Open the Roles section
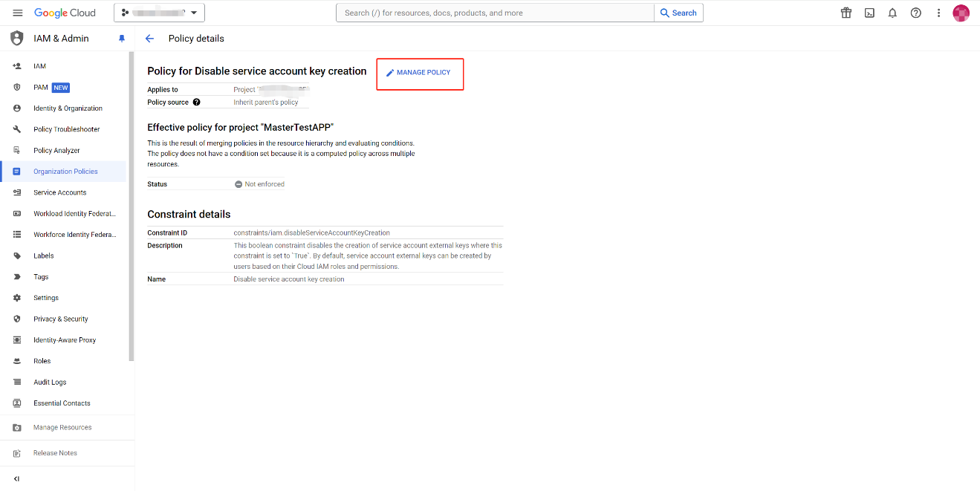The width and height of the screenshot is (980, 491). [x=42, y=360]
